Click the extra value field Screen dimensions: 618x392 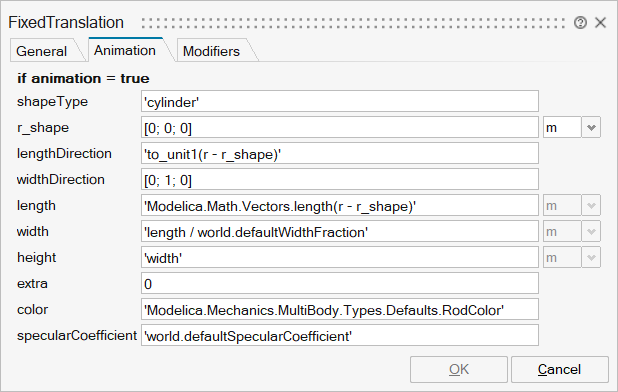(340, 284)
